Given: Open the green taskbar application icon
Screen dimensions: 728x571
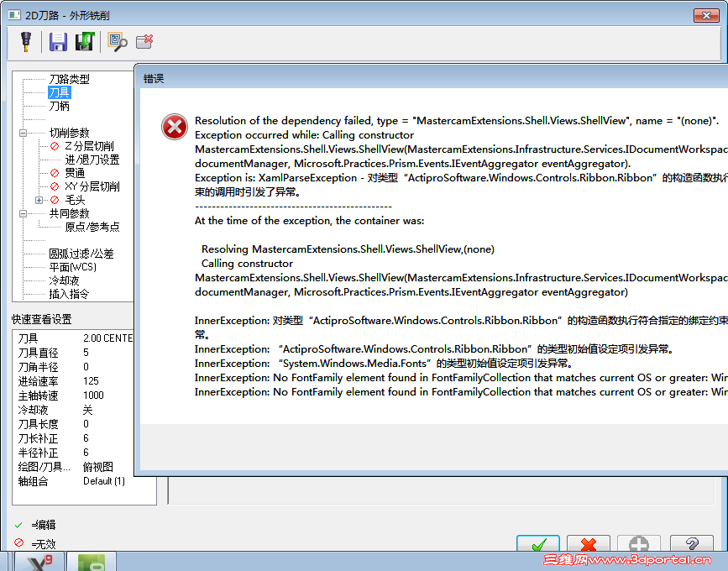Looking at the screenshot, I should tap(92, 562).
